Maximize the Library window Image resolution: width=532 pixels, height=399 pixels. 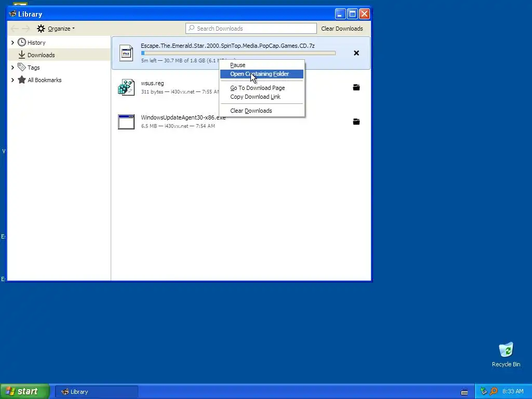click(353, 14)
